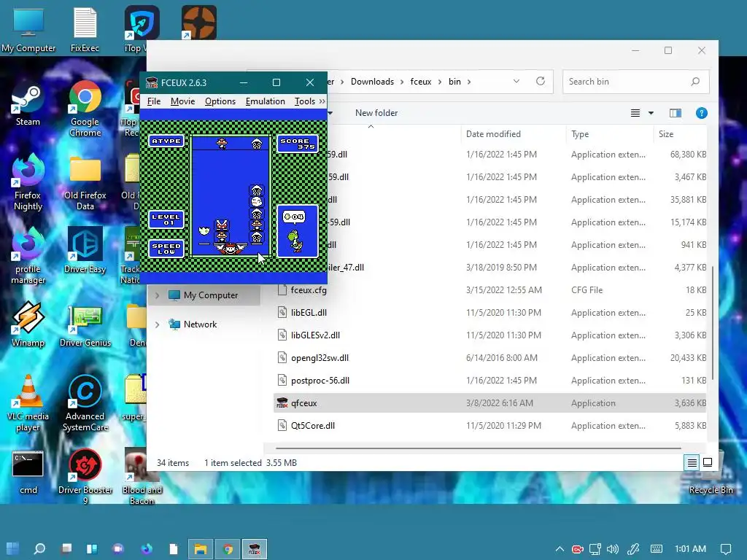The image size is (747, 560).
Task: Click the Chrome taskbar icon
Action: [x=228, y=549]
